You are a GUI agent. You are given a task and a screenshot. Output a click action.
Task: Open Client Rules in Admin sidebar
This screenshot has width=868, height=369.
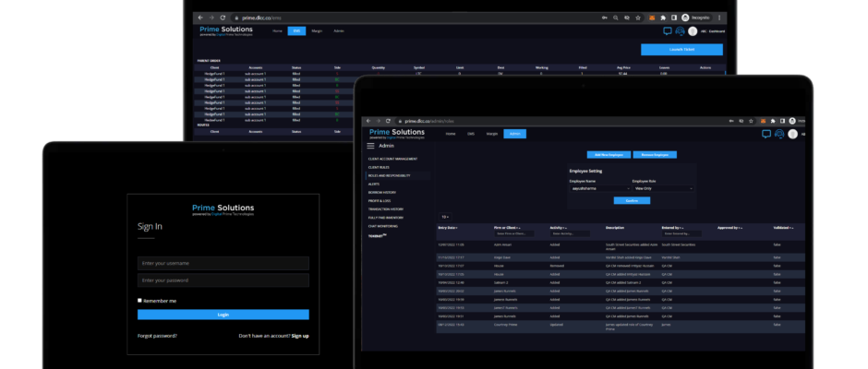pos(378,167)
